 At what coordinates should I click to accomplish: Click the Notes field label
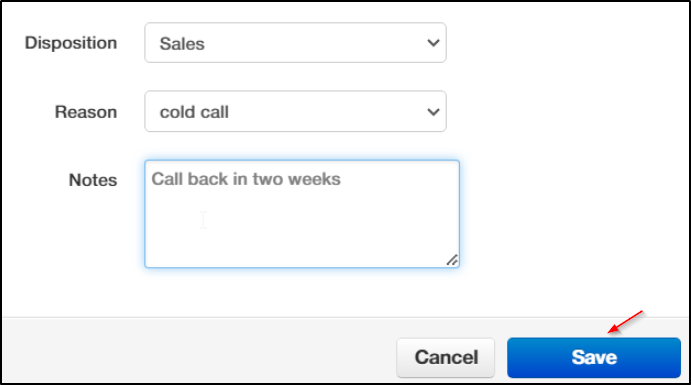tap(93, 180)
